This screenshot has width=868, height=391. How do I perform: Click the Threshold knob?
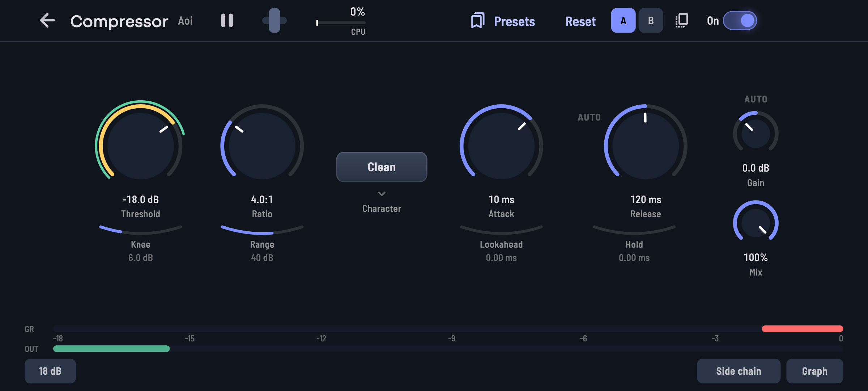(140, 146)
